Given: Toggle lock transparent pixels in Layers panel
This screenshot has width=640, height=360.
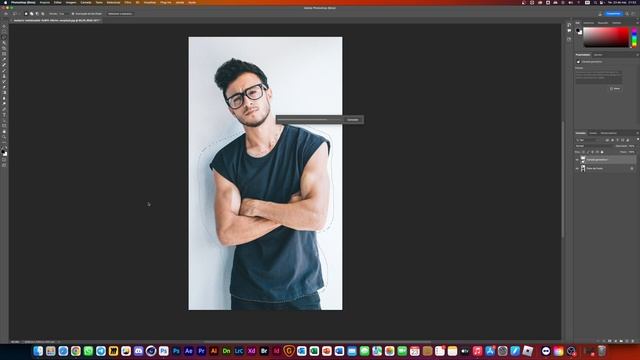Looking at the screenshot, I should tap(584, 152).
